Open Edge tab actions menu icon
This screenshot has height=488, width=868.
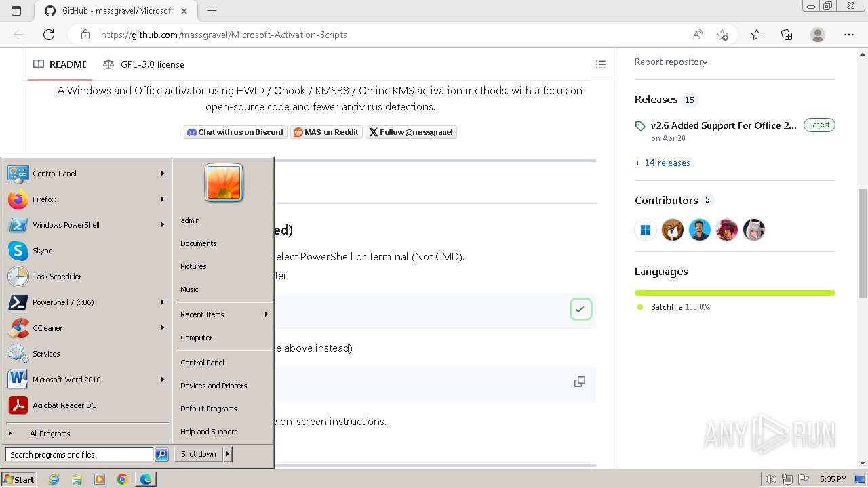[x=16, y=11]
